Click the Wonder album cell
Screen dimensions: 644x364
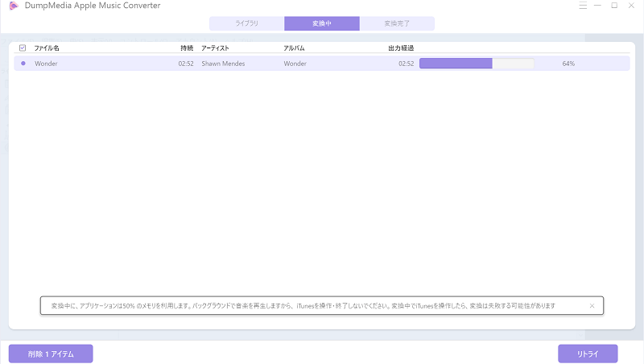[x=295, y=64]
